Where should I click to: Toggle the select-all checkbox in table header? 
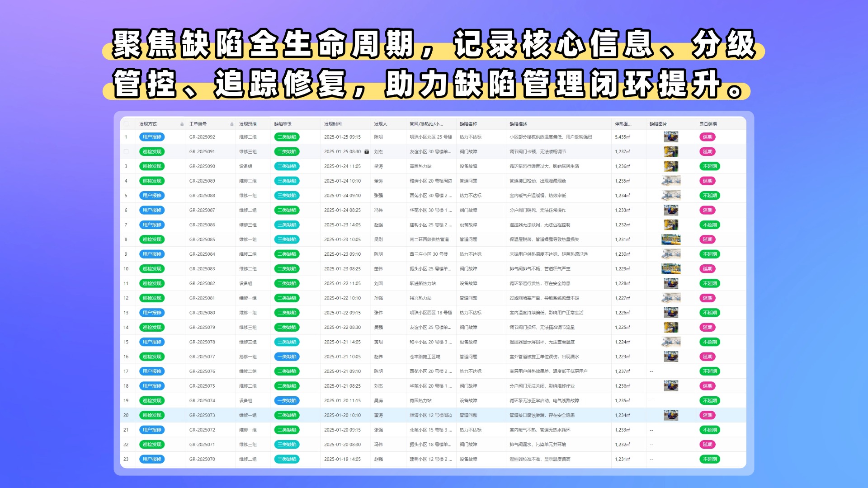tap(126, 124)
